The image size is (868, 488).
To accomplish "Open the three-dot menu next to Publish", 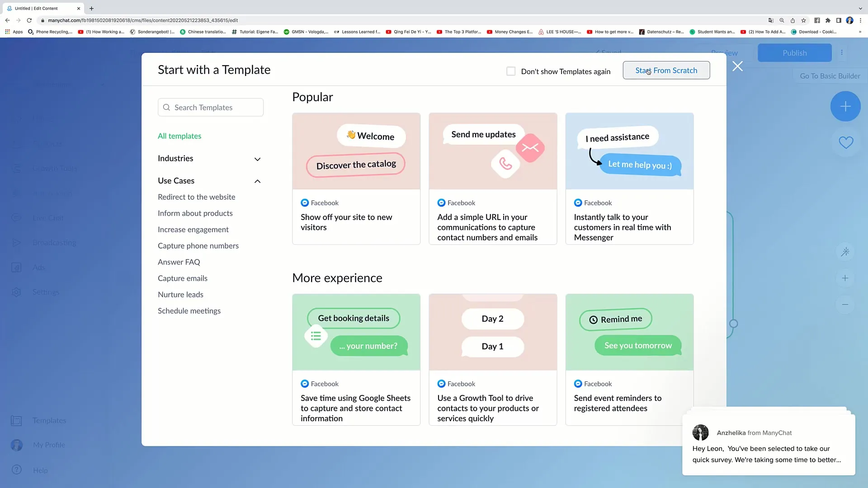I will [x=842, y=53].
